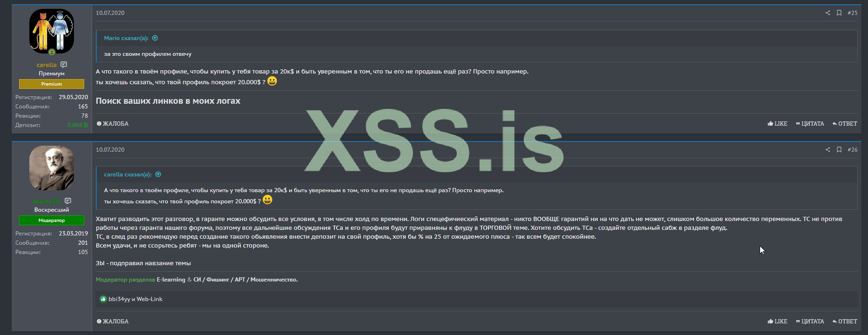Click date 10.07.2020 of post #26

[110, 150]
